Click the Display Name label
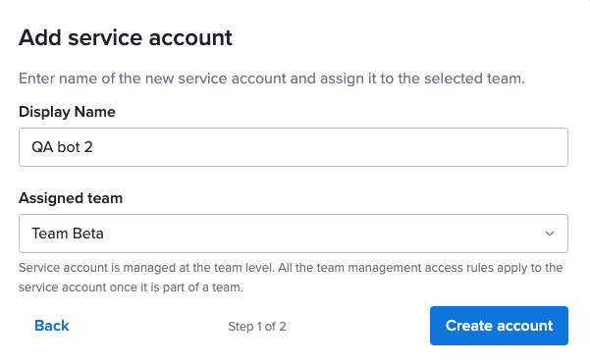This screenshot has width=590, height=364. pos(67,112)
